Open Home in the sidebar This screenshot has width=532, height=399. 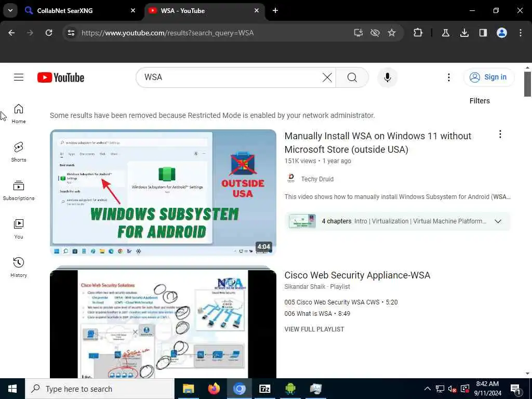click(19, 114)
